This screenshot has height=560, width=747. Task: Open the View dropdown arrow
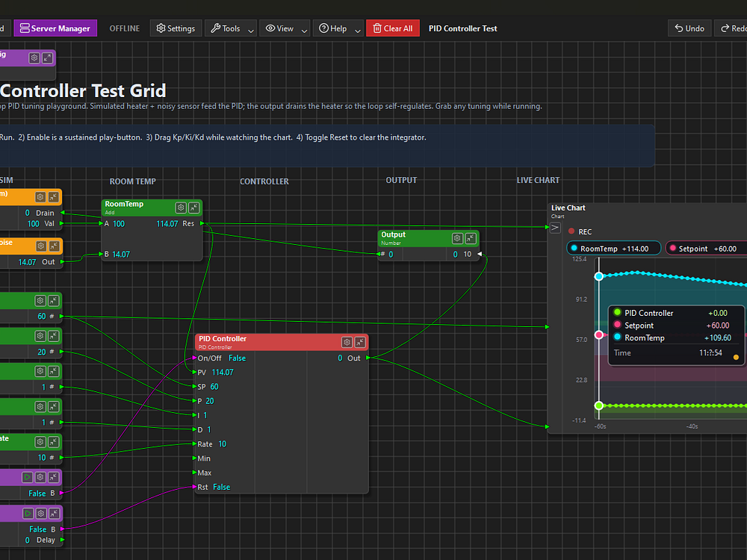(305, 29)
